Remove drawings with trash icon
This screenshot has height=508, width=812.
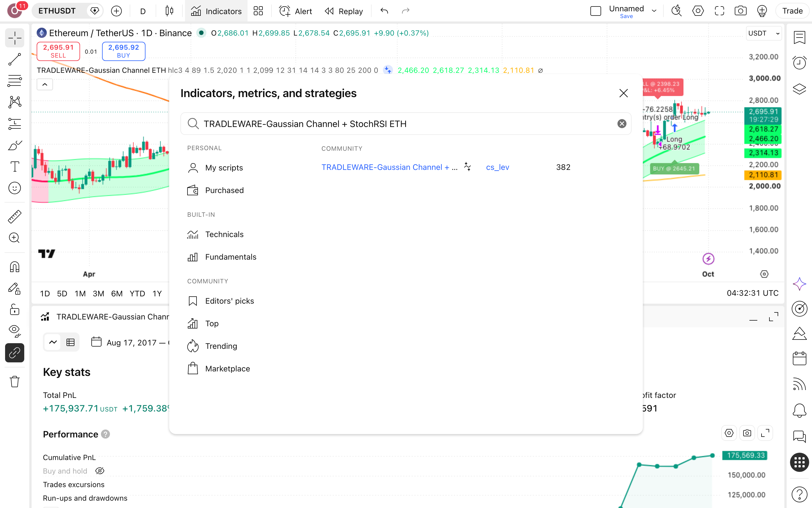click(14, 382)
